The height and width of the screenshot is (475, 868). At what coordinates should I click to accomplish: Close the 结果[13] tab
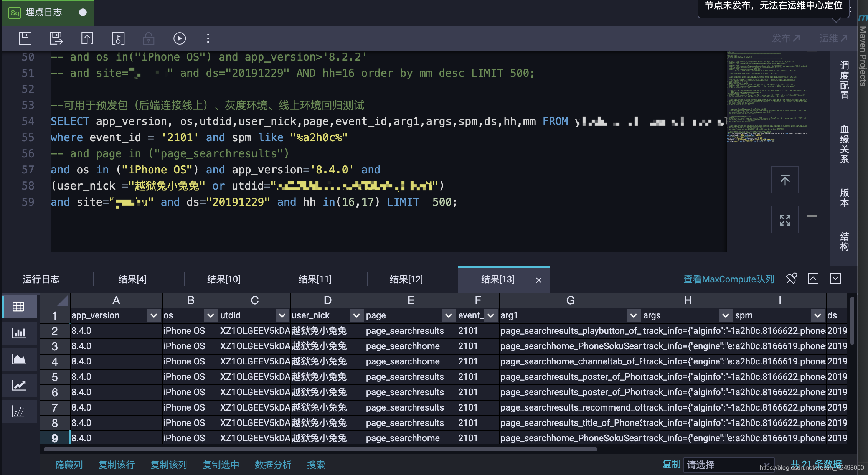pos(538,280)
